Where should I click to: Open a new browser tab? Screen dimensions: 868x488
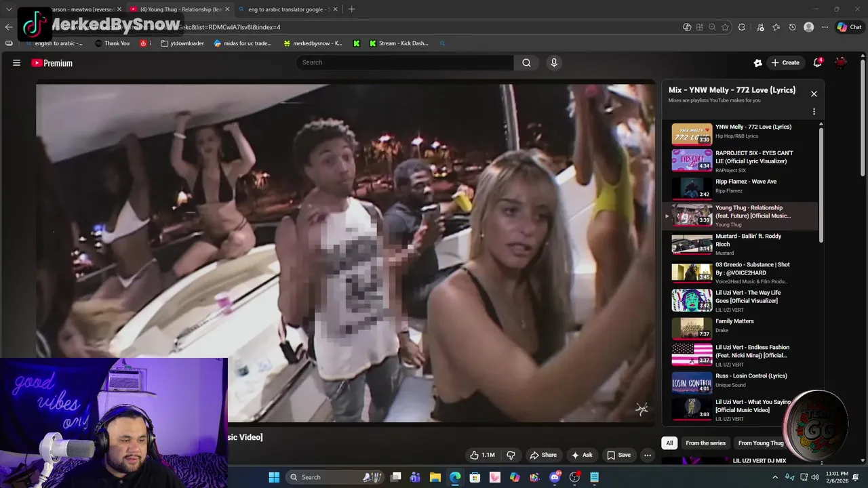(351, 9)
